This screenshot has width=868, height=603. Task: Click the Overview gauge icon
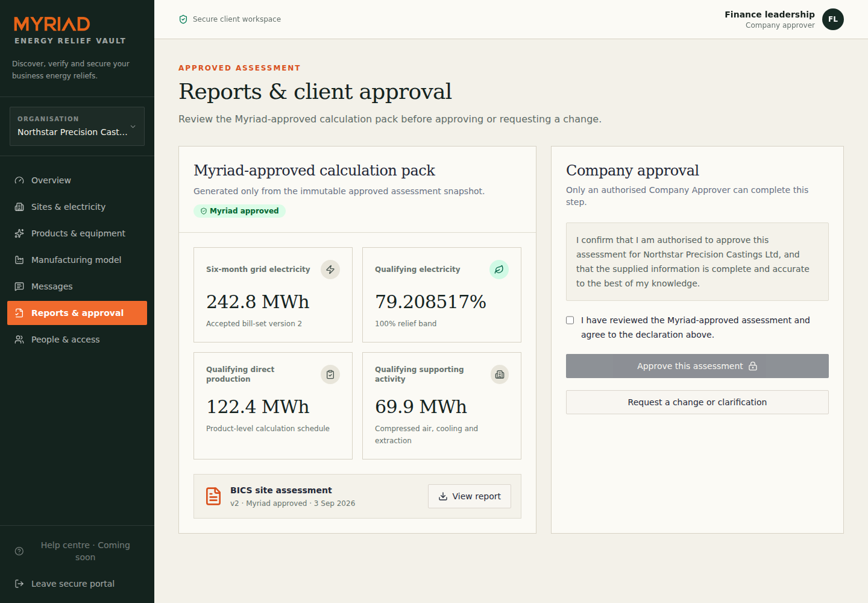[x=19, y=180]
